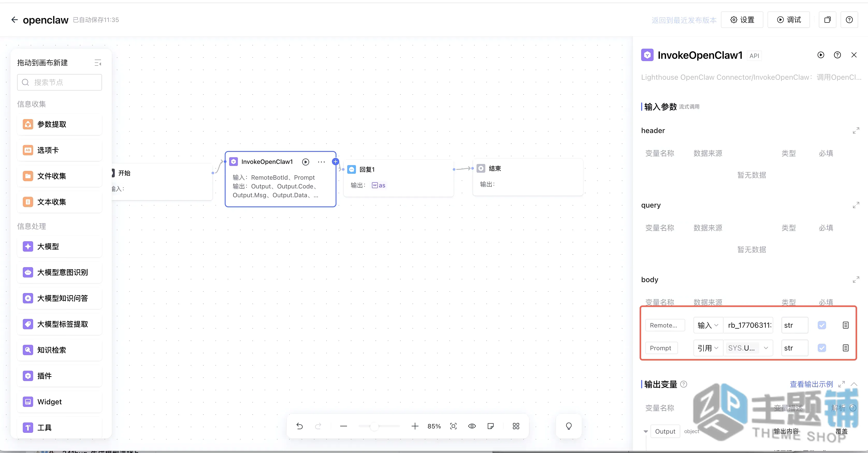Select the 大模型 node in sidebar

coord(60,246)
